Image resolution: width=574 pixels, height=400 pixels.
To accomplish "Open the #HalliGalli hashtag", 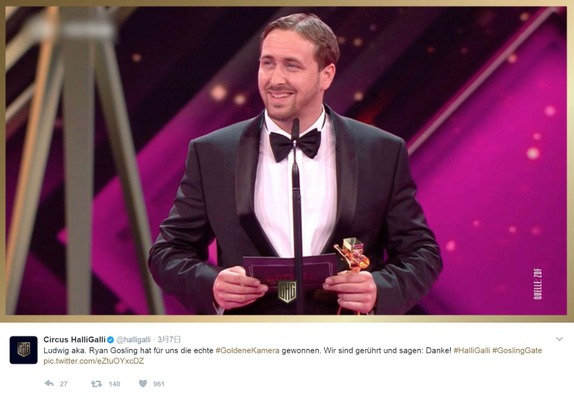I will 472,350.
